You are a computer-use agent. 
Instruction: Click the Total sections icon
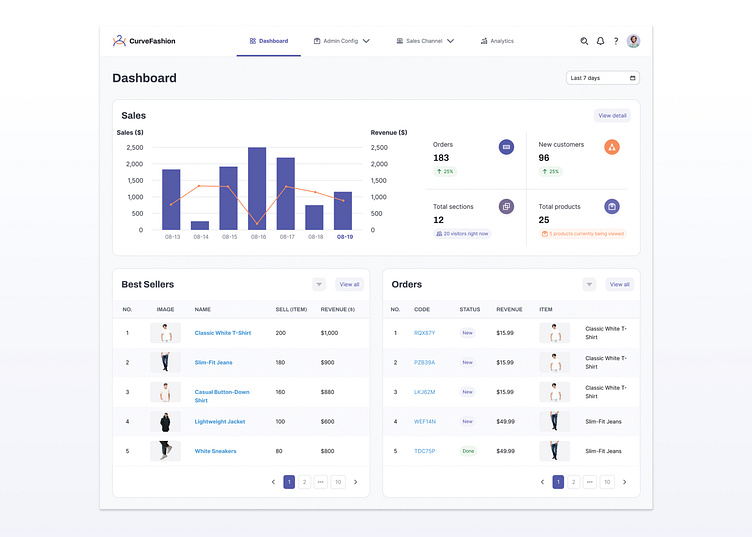click(506, 207)
